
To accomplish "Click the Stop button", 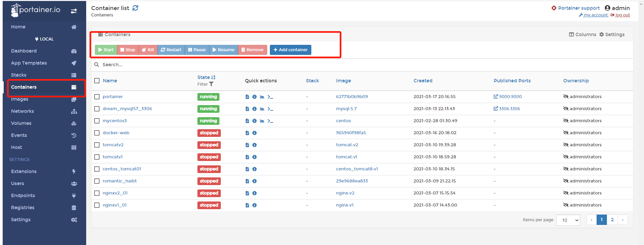I will pyautogui.click(x=128, y=50).
